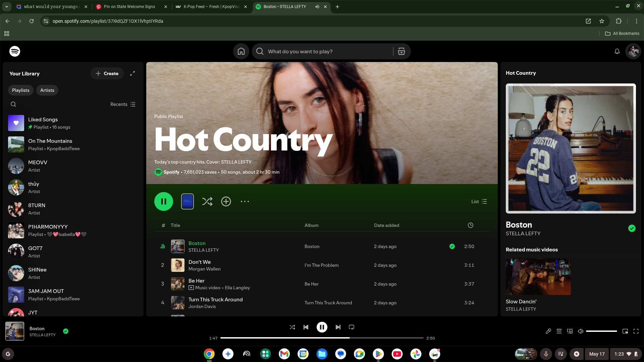Open the user profile avatar menu
The height and width of the screenshot is (362, 644).
[x=634, y=51]
